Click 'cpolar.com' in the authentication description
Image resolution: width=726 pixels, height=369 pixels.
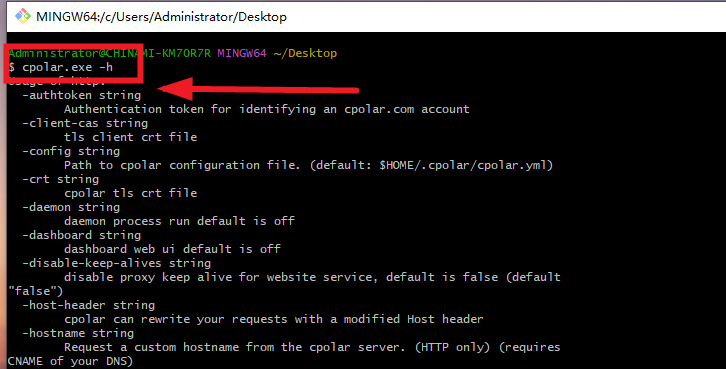point(379,109)
